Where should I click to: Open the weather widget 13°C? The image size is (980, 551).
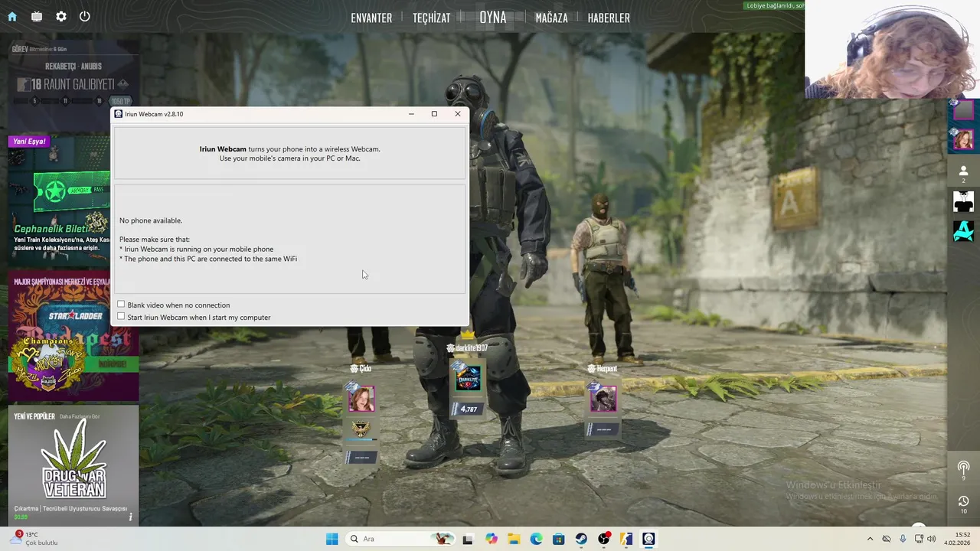coord(35,539)
